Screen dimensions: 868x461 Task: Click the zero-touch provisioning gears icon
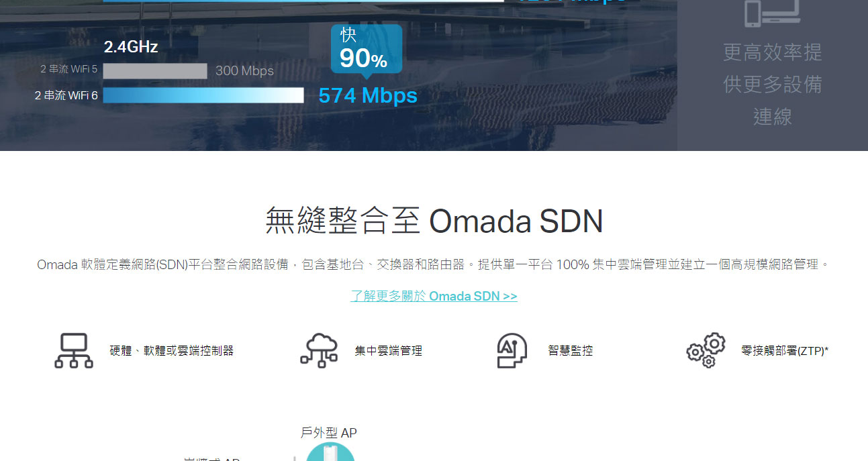(x=706, y=350)
